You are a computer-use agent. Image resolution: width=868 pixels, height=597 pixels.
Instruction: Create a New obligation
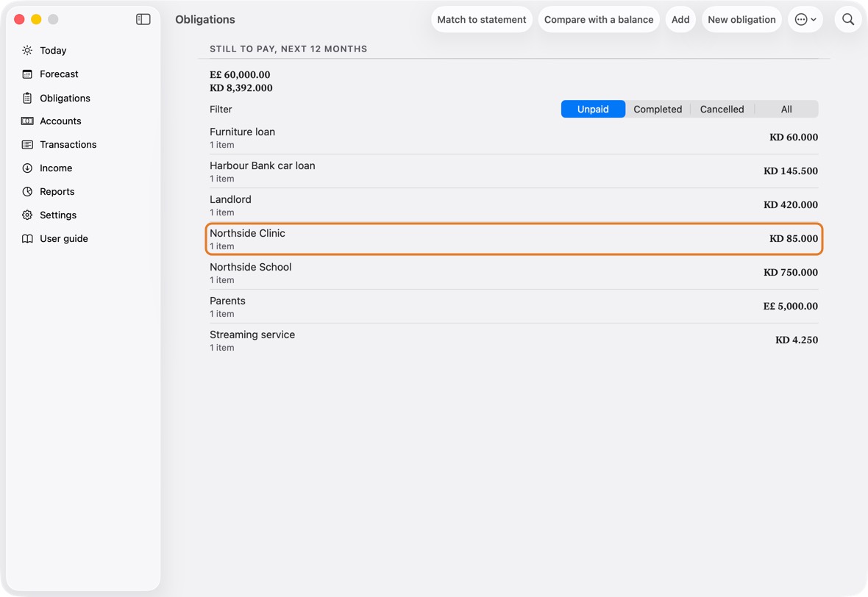[x=741, y=19]
